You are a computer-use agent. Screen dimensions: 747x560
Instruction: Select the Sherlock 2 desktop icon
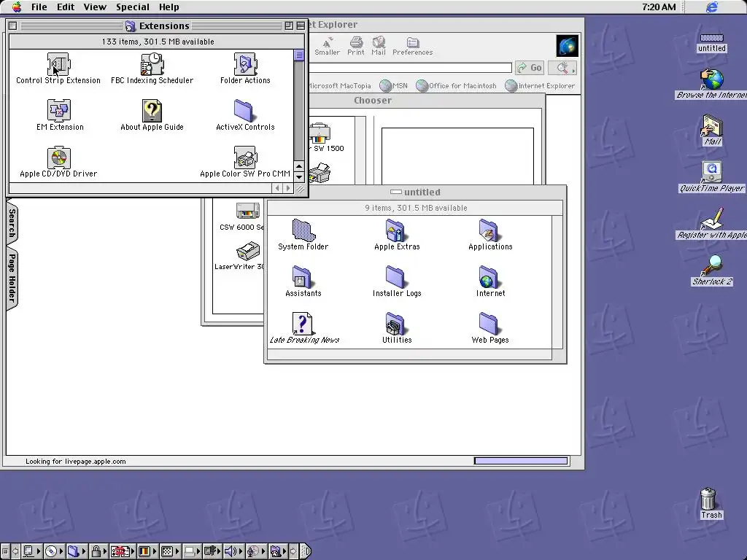coord(712,265)
